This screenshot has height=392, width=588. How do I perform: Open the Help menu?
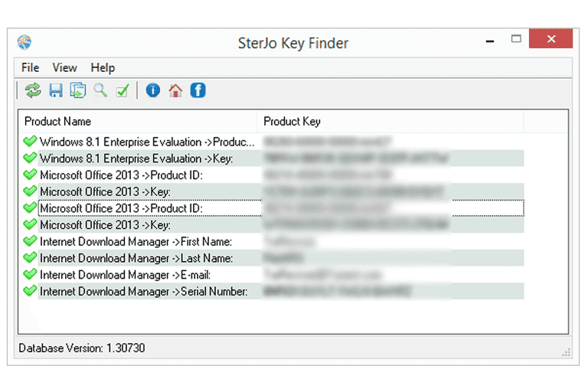click(103, 67)
